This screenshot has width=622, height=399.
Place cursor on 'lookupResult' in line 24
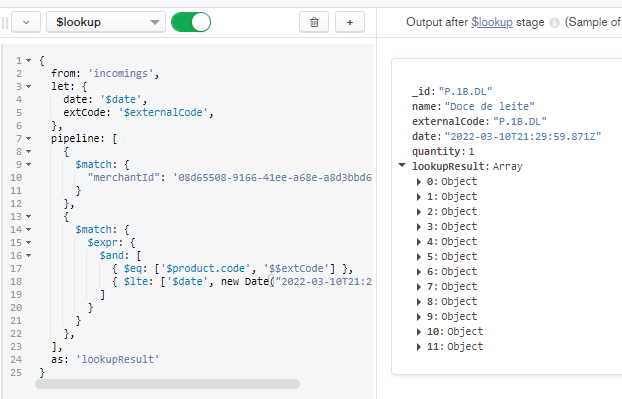[x=117, y=359]
